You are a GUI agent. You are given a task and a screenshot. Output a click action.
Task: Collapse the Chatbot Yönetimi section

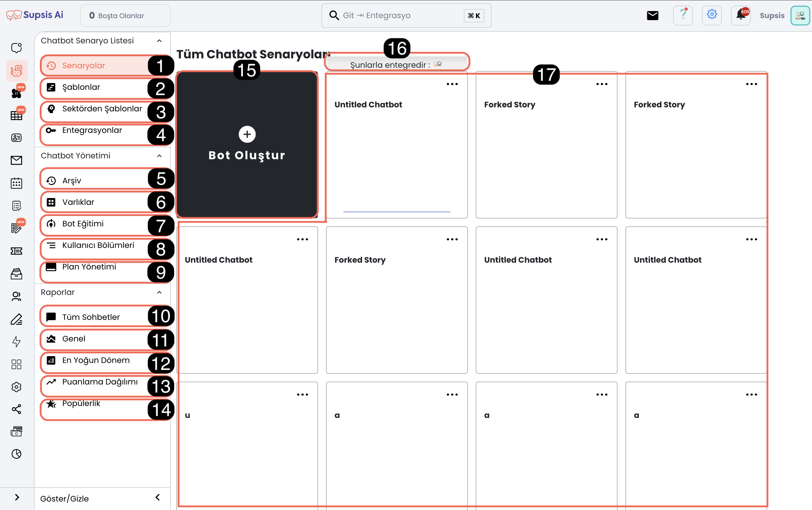(x=159, y=156)
